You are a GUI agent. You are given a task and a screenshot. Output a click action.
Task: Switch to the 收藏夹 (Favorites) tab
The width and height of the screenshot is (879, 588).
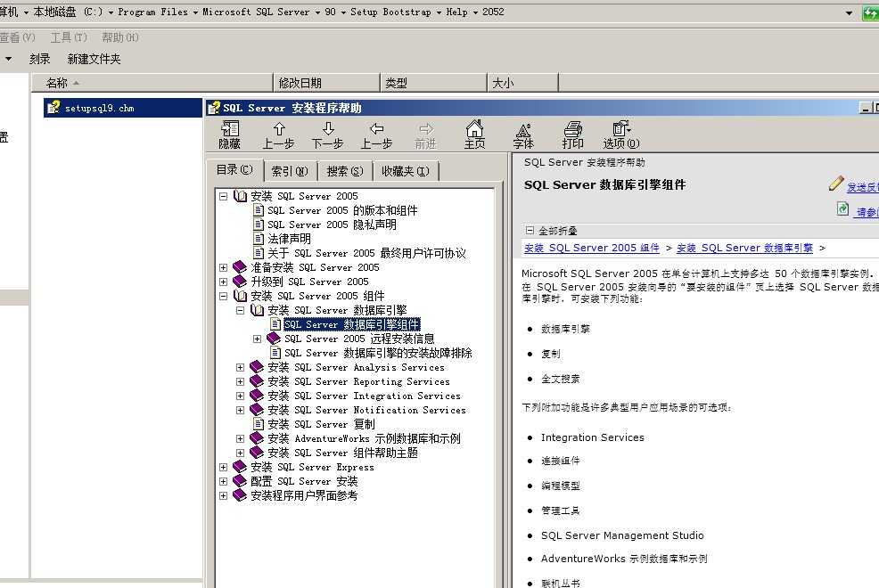[x=406, y=171]
